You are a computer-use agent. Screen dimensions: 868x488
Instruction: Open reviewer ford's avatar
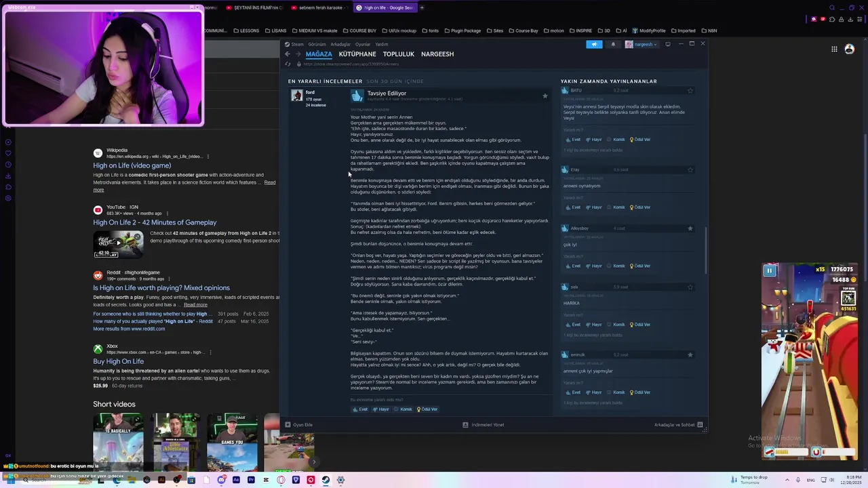pos(297,96)
